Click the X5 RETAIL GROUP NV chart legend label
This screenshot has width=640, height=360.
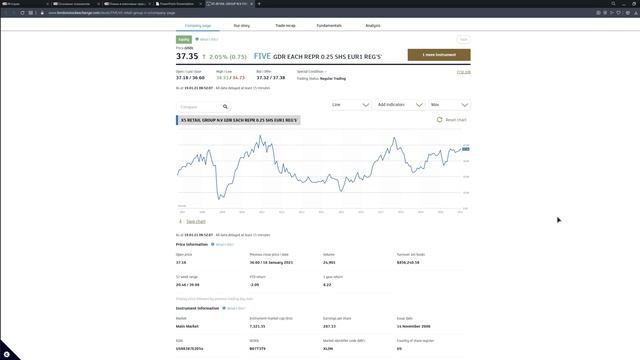(238, 120)
